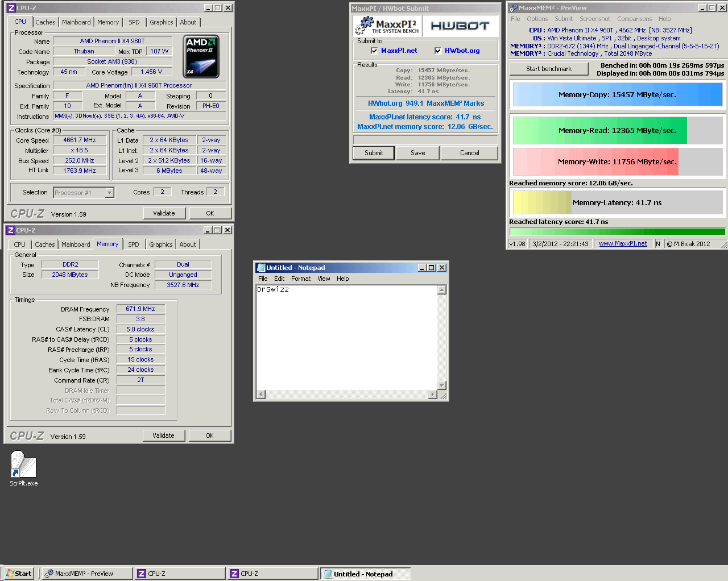Click CAS# Latency value 5.0 clocks
Screen dimensions: 728x581
(140, 329)
